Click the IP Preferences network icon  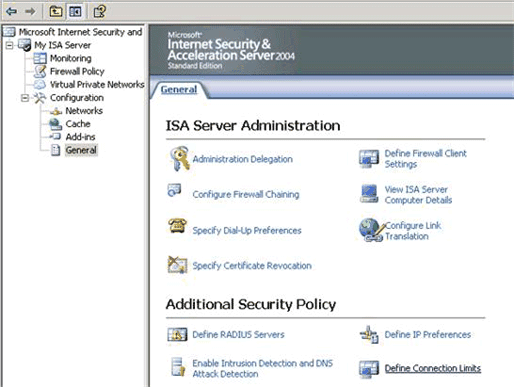(369, 335)
